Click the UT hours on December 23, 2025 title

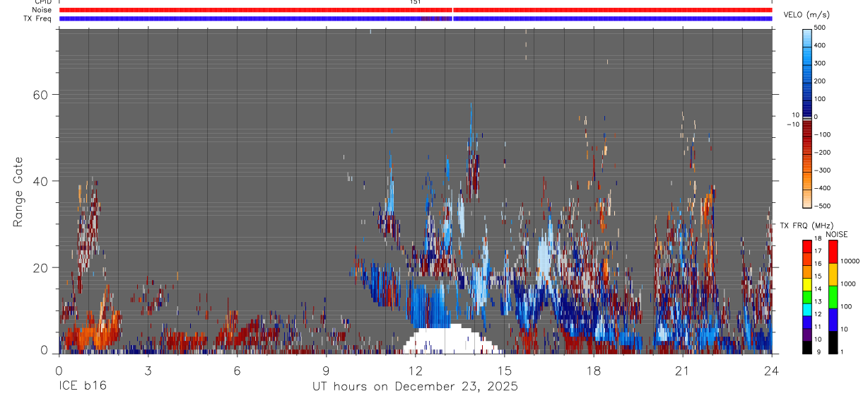[415, 387]
